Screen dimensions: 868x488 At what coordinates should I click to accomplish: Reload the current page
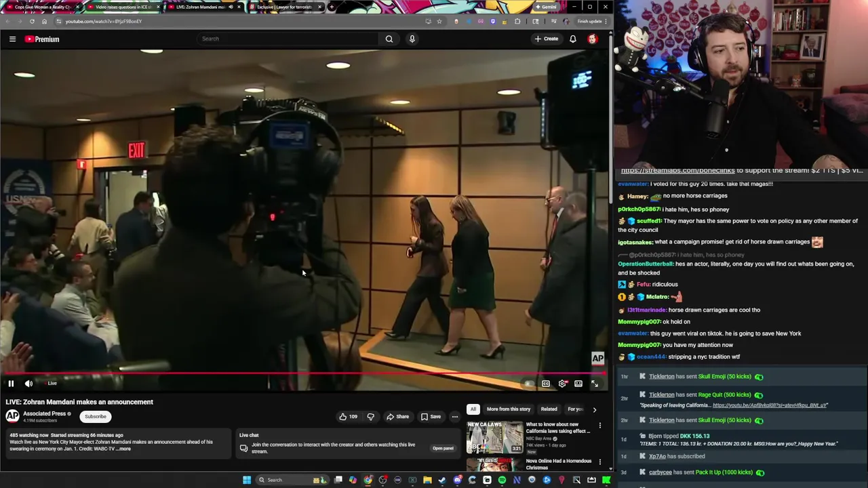pos(32,21)
